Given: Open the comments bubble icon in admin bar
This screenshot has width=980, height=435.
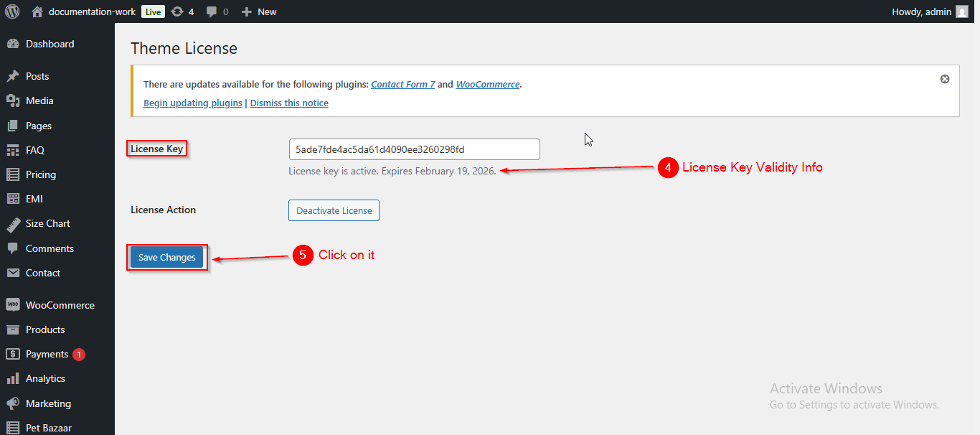Looking at the screenshot, I should coord(212,11).
